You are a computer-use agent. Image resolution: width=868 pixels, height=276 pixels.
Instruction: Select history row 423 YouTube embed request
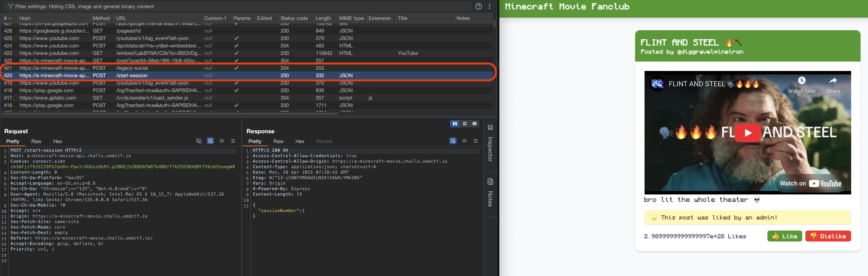pyautogui.click(x=247, y=53)
